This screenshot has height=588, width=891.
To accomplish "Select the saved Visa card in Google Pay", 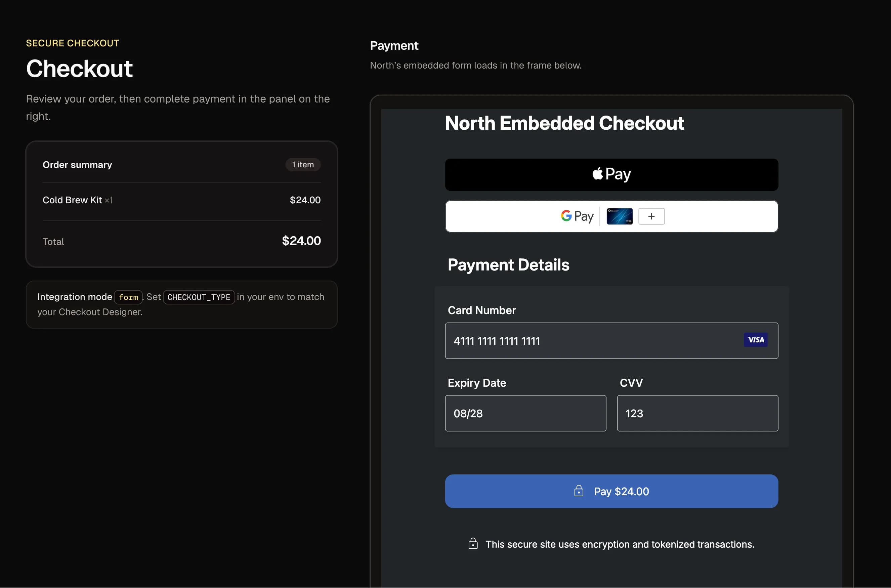I will [620, 216].
